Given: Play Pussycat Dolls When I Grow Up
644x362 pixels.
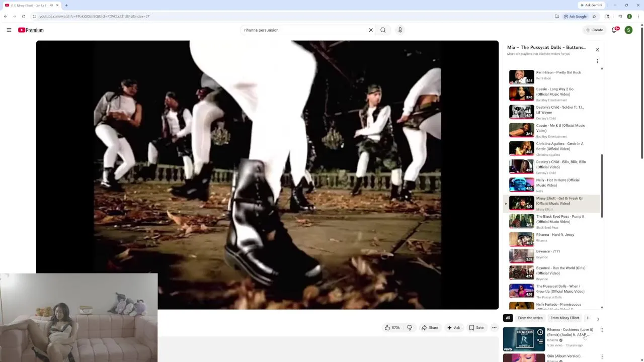Looking at the screenshot, I should 552,291.
